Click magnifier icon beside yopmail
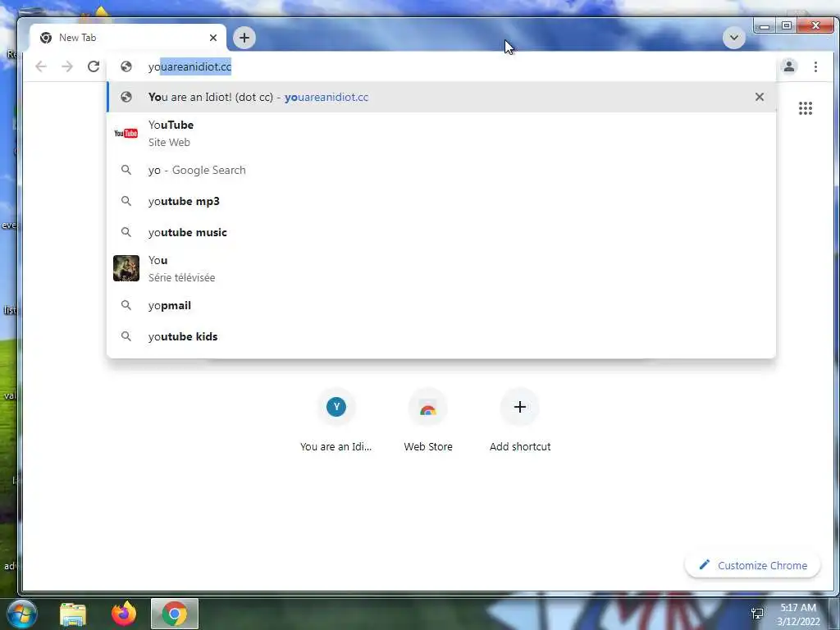The height and width of the screenshot is (630, 840). (126, 305)
